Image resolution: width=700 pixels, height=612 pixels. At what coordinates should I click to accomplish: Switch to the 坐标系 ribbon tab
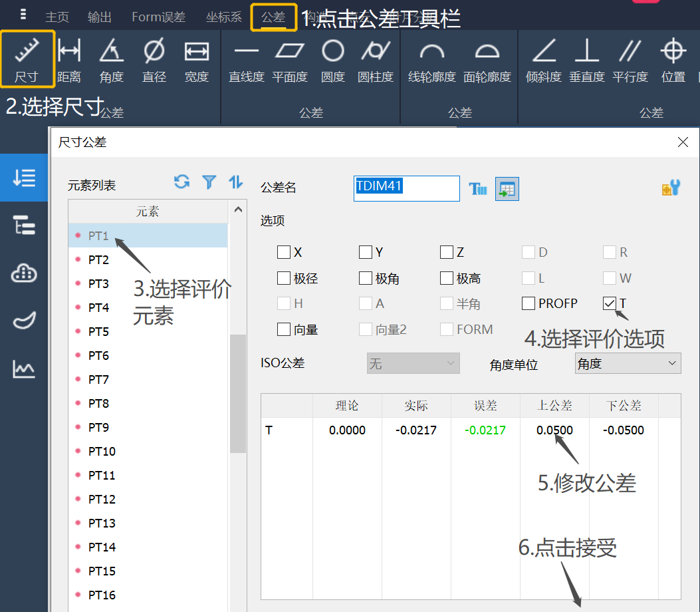click(x=223, y=17)
